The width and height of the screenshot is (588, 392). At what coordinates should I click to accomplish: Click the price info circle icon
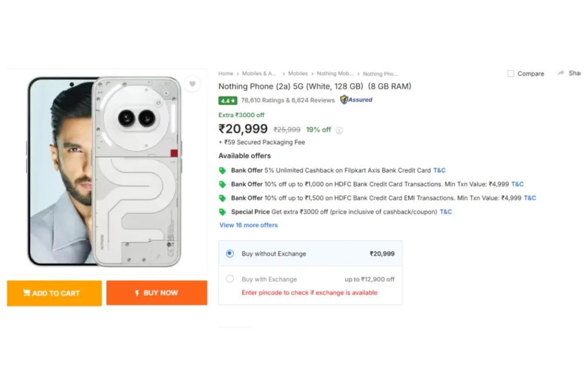[x=339, y=130]
